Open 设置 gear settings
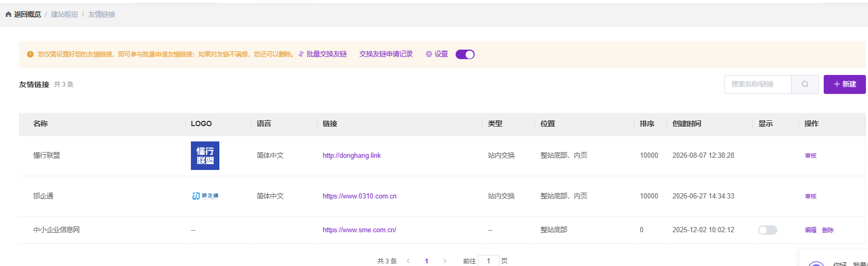 click(x=437, y=54)
